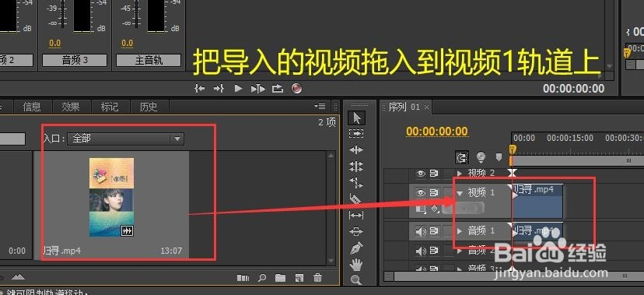The width and height of the screenshot is (644, 295).
Task: Switch to the 标记 tab
Action: coord(110,107)
